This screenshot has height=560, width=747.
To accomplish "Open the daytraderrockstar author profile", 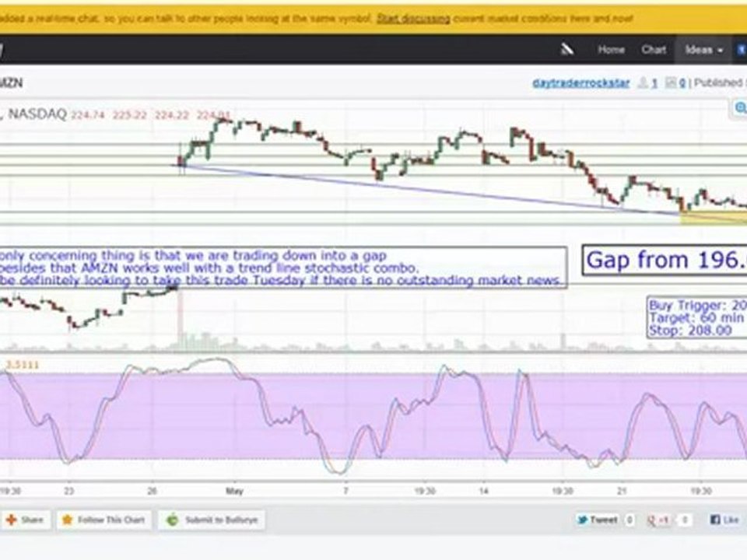I will [580, 83].
